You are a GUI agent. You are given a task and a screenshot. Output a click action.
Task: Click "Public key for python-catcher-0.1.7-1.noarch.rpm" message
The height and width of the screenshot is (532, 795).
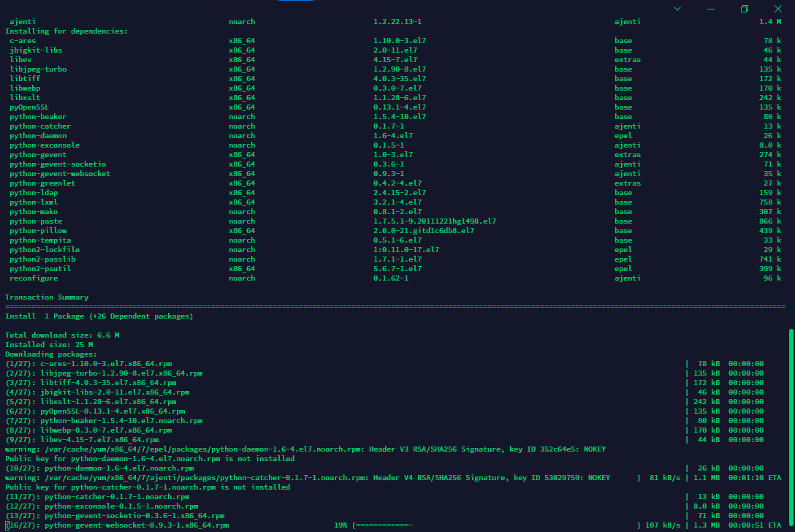(x=148, y=487)
